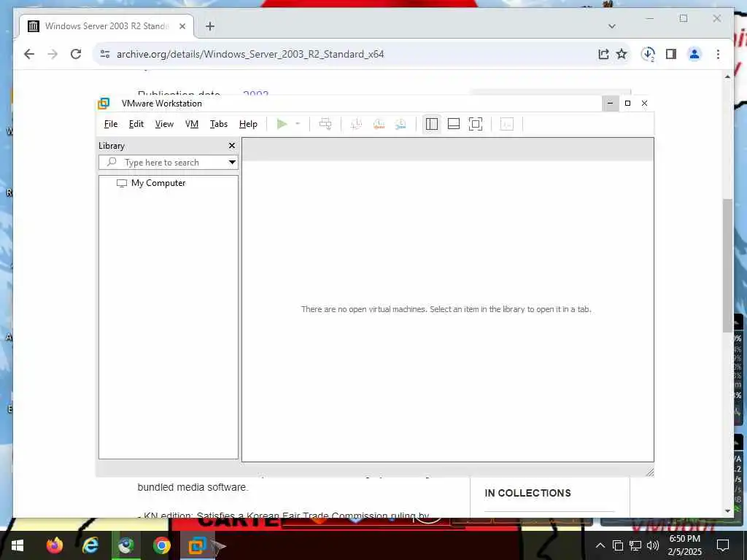This screenshot has height=560, width=747.
Task: Click the Take Snapshot toolbar icon
Action: point(356,124)
